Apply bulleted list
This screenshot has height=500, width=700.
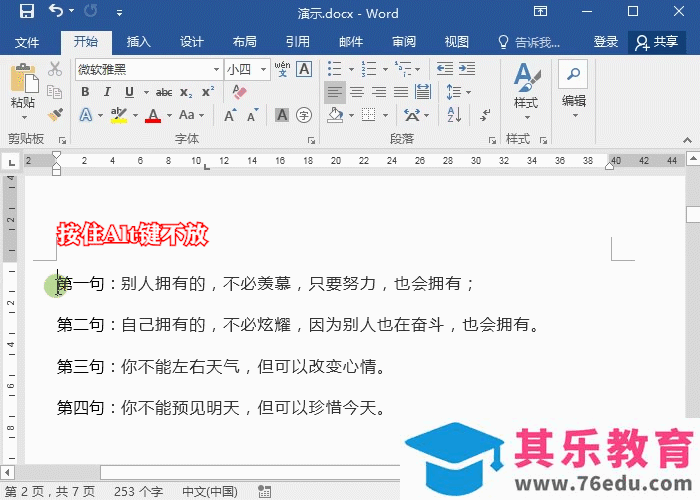[x=334, y=69]
